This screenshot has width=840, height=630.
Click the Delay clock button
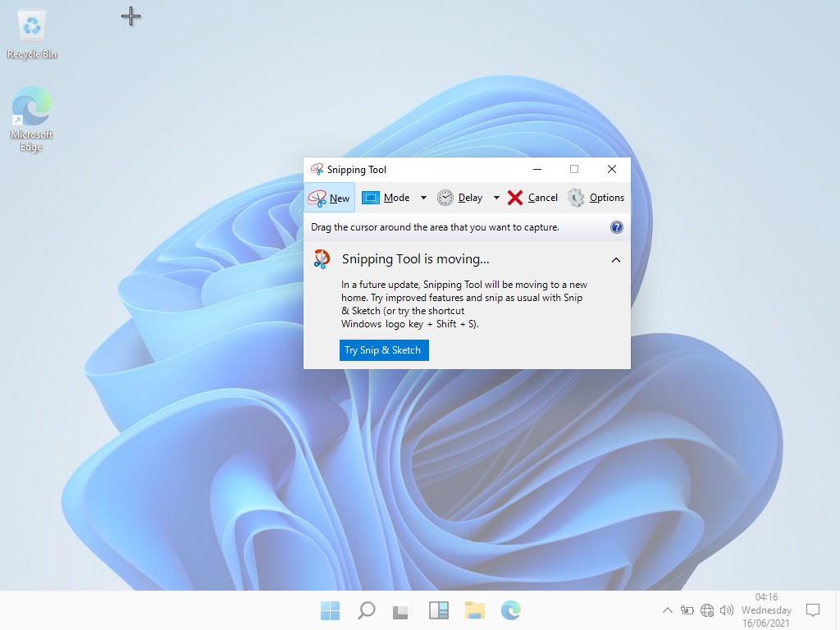tap(459, 198)
